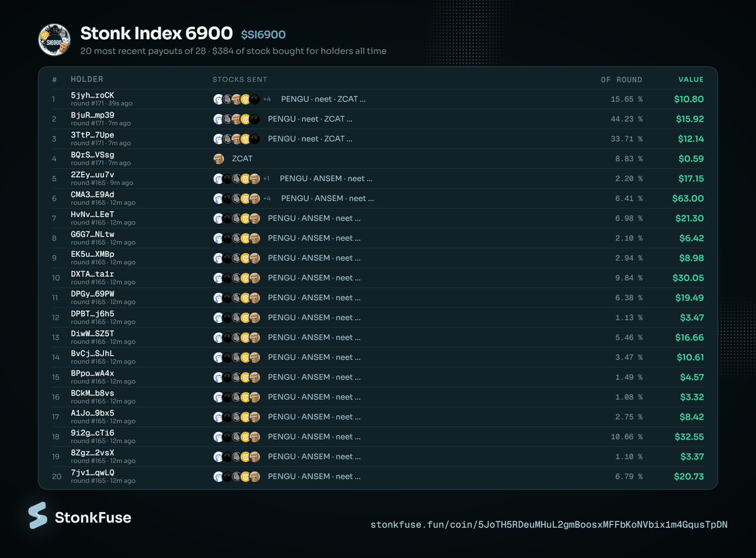Click the stock icons in BjuR…mp39 row

236,119
